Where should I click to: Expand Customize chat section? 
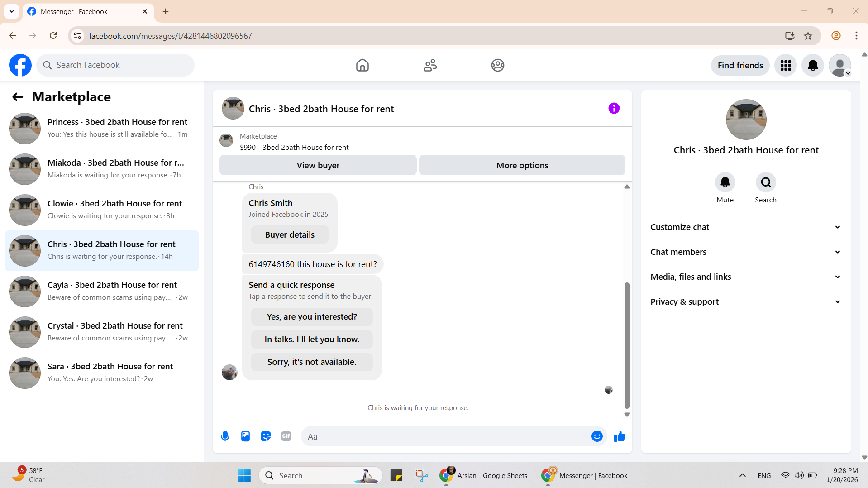pos(746,227)
